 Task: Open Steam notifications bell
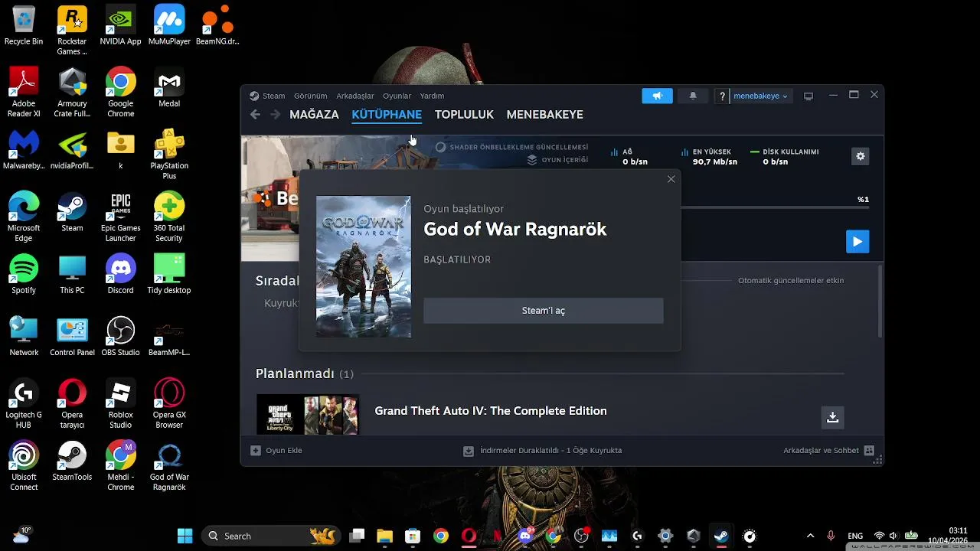(693, 96)
